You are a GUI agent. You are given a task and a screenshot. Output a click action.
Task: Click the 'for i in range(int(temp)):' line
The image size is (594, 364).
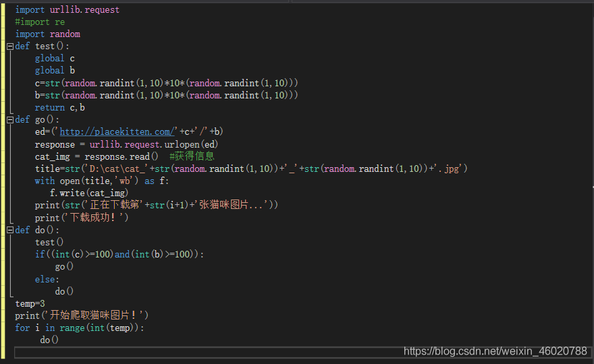pos(80,328)
